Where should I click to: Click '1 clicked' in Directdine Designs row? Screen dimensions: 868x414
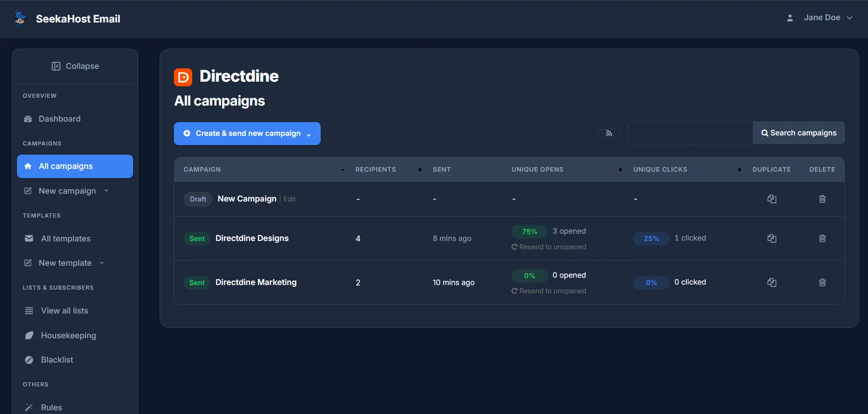click(x=690, y=238)
